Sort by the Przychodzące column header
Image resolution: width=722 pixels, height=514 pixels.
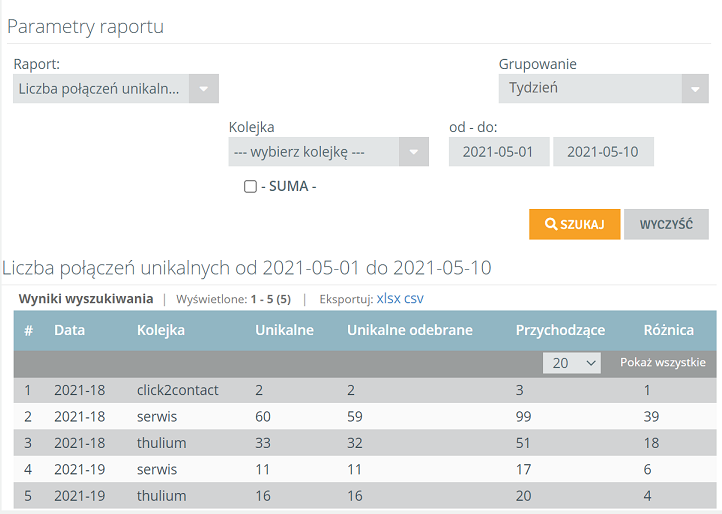pos(560,330)
